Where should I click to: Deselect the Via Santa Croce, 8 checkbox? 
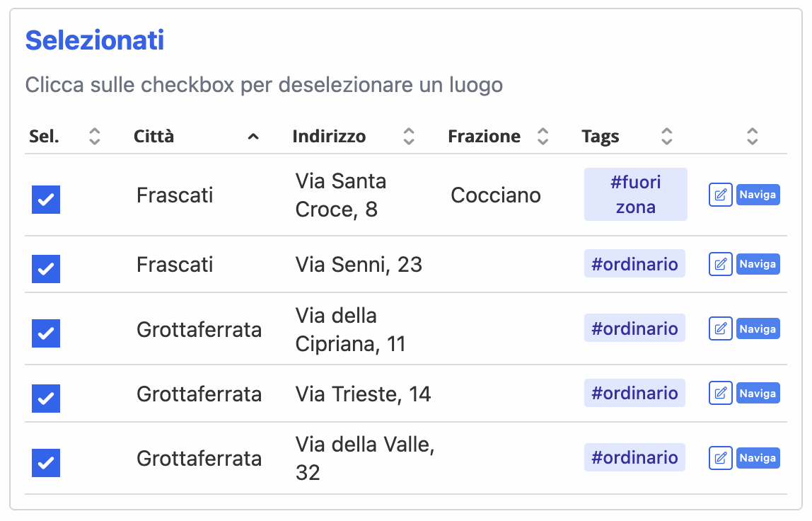[46, 200]
